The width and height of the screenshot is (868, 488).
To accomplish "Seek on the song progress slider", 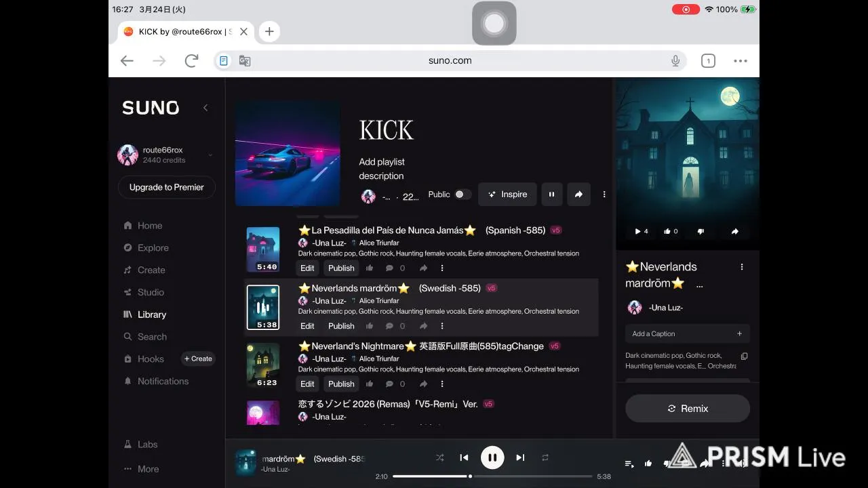I will [x=492, y=476].
